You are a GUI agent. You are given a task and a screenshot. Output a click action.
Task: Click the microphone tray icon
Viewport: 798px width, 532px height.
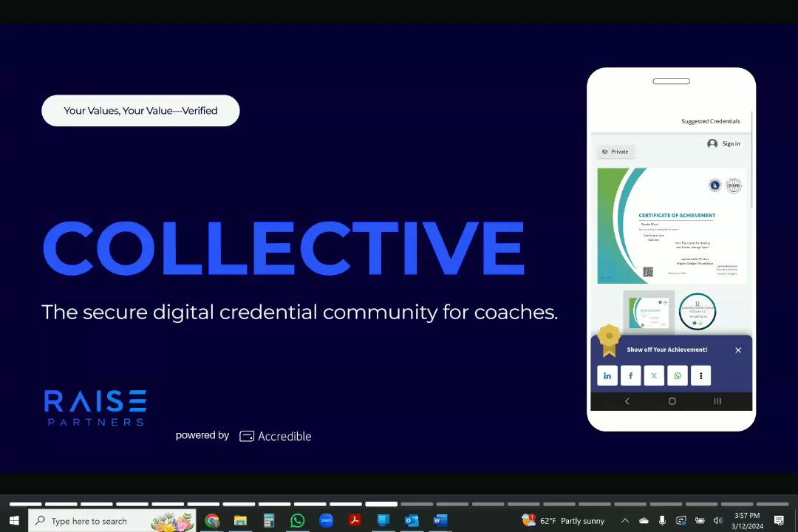pyautogui.click(x=662, y=520)
